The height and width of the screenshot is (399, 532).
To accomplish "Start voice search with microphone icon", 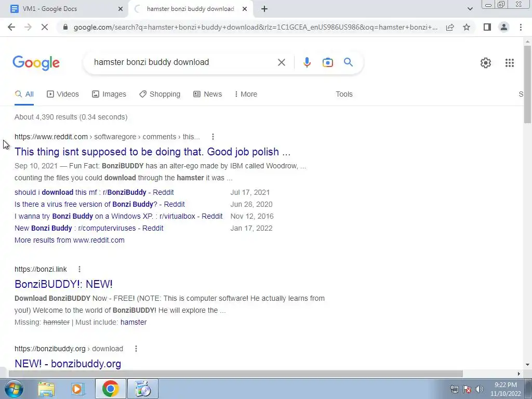I will pyautogui.click(x=307, y=62).
